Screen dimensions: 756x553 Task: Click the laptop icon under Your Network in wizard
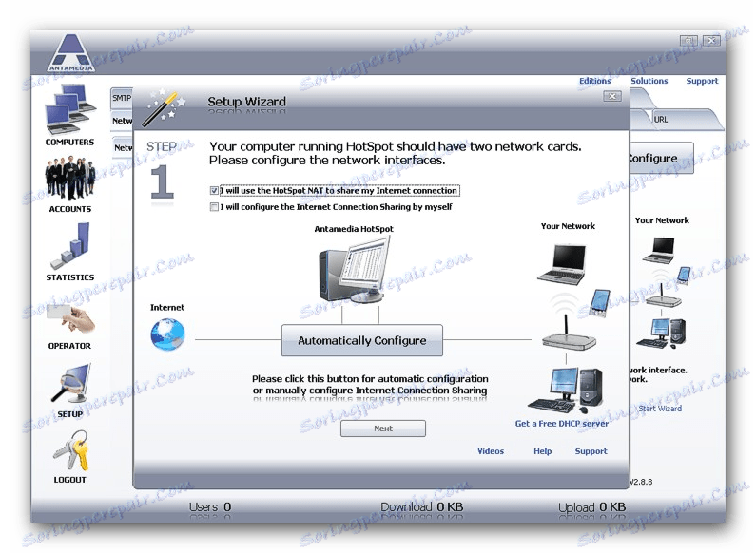pyautogui.click(x=562, y=264)
